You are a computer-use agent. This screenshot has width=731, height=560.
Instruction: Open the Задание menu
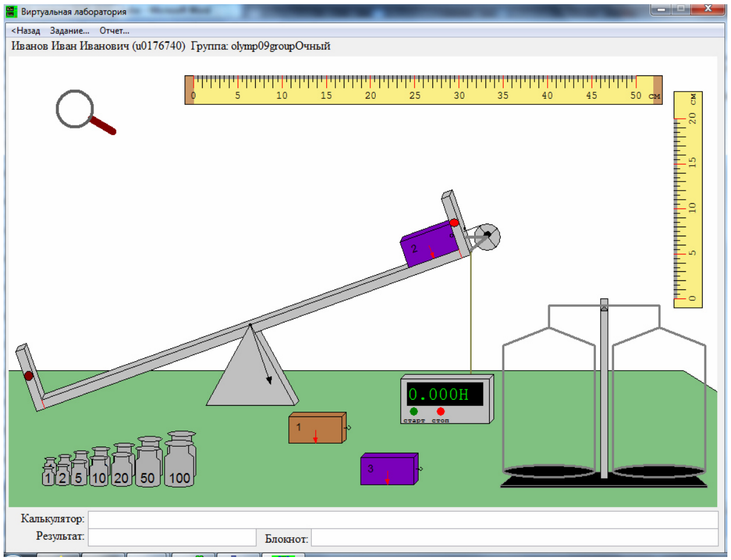(69, 31)
